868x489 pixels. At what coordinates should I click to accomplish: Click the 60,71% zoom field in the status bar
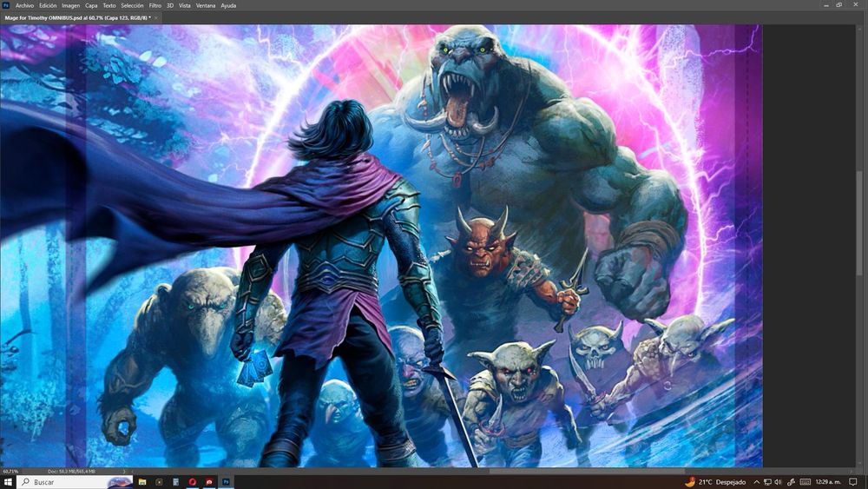[10, 472]
